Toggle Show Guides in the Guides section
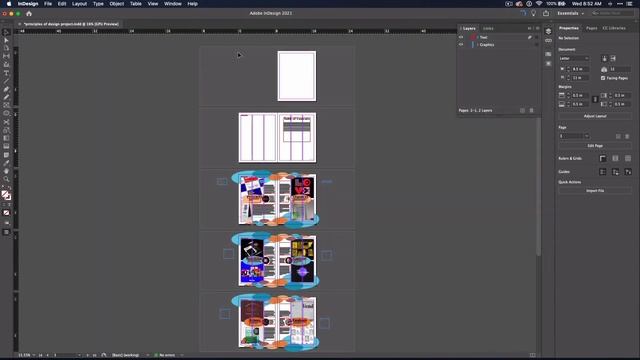Image resolution: width=640 pixels, height=360 pixels. point(603,172)
